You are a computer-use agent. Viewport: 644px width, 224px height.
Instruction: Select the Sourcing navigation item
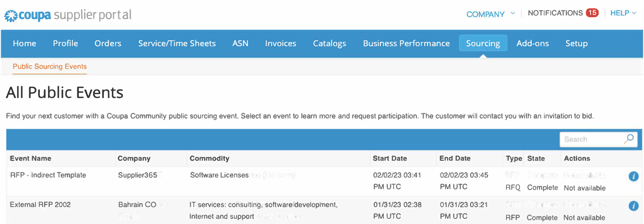pyautogui.click(x=483, y=43)
